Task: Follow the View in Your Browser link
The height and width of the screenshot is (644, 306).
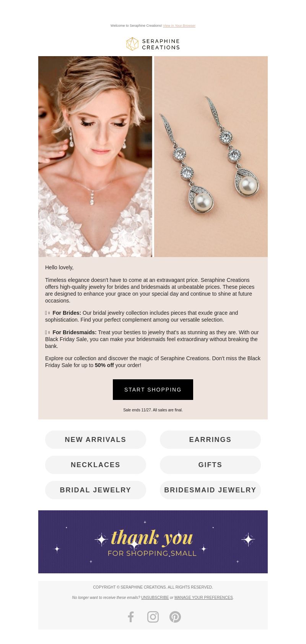Action: [179, 26]
